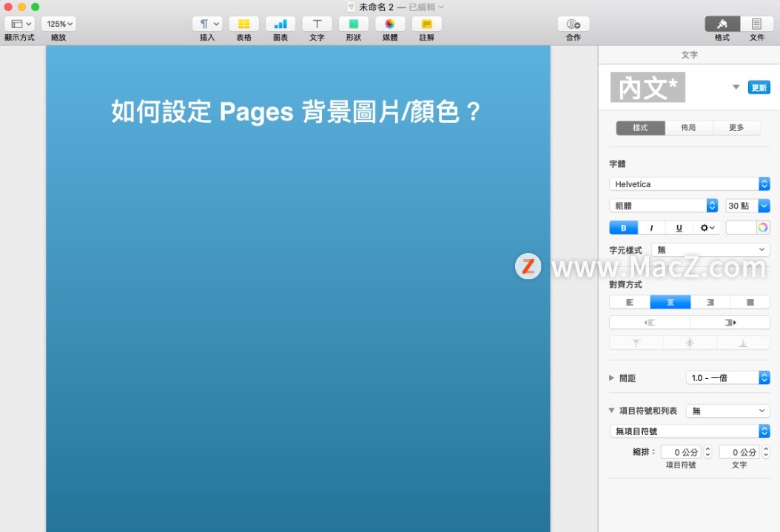Show the 文件 document inspector
Screen dimensions: 780x532
pyautogui.click(x=756, y=24)
